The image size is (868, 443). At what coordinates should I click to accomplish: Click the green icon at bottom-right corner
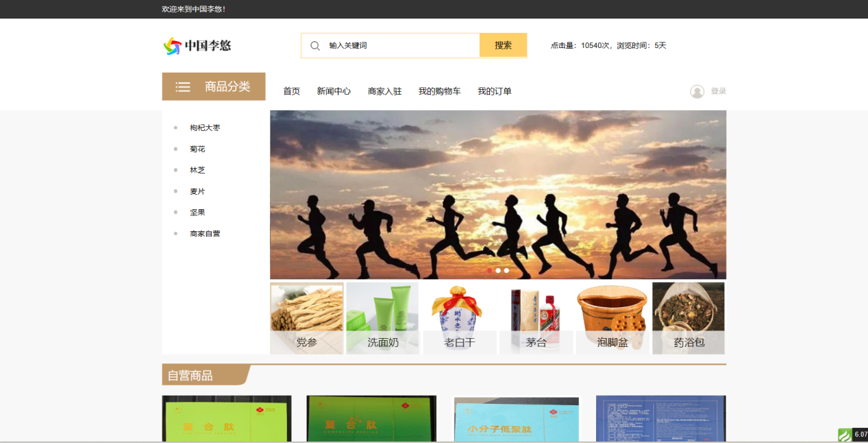tap(845, 435)
